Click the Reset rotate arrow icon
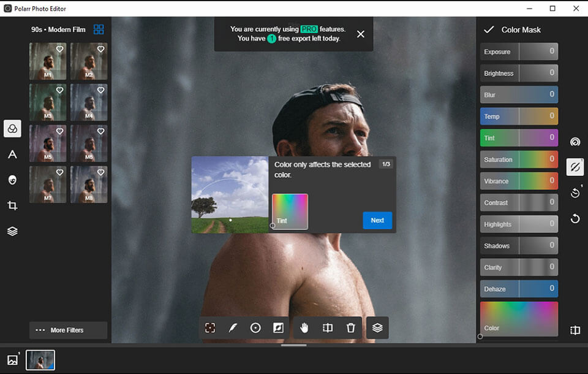The width and height of the screenshot is (588, 374). point(575,218)
